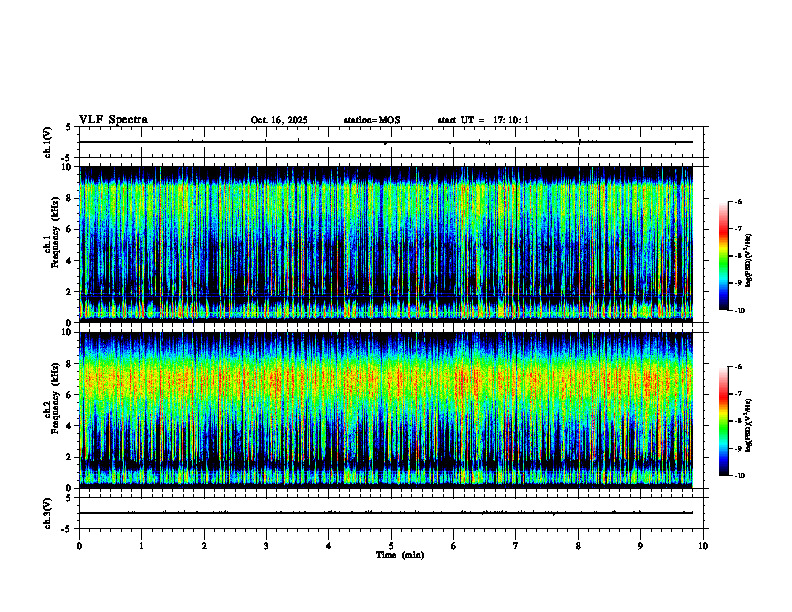792x612 pixels.
Task: Click the ch.1 spectrogram panel
Action: tap(386, 244)
